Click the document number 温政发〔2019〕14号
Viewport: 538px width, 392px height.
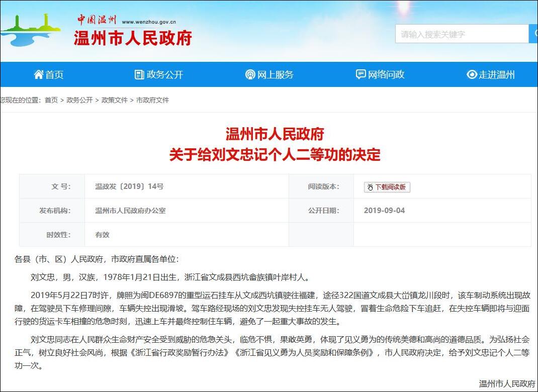click(x=129, y=186)
